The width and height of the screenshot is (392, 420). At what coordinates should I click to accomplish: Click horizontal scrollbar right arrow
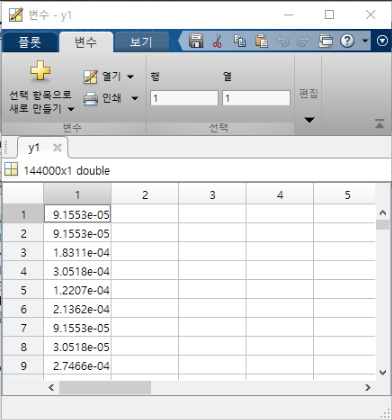tap(368, 387)
